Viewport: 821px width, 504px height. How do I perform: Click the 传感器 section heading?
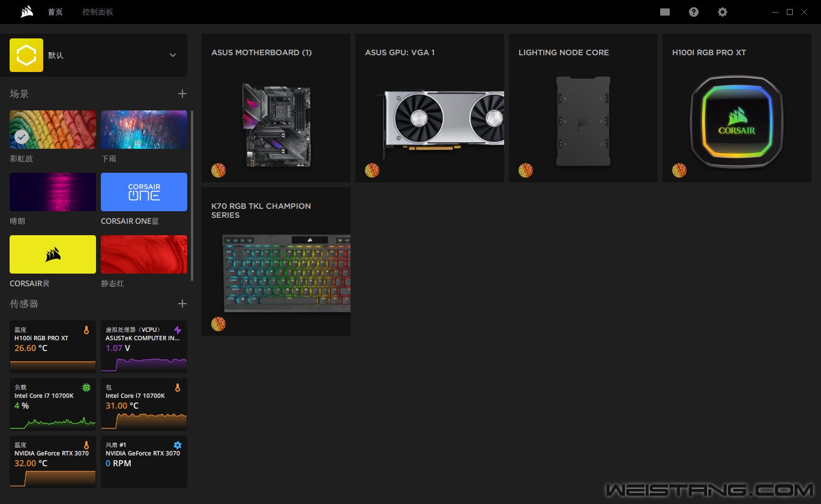[24, 304]
